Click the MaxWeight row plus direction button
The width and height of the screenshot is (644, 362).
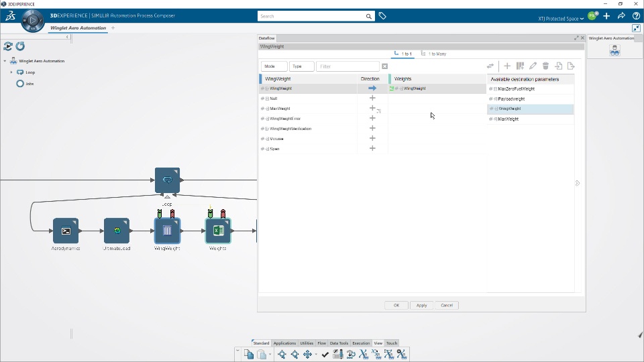coord(372,108)
